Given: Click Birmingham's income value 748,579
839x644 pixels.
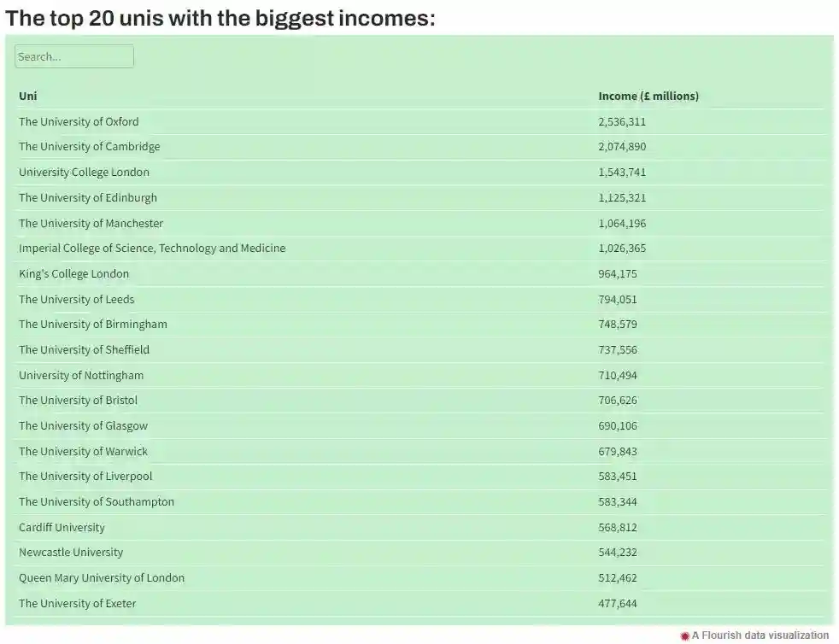Looking at the screenshot, I should pyautogui.click(x=617, y=324).
